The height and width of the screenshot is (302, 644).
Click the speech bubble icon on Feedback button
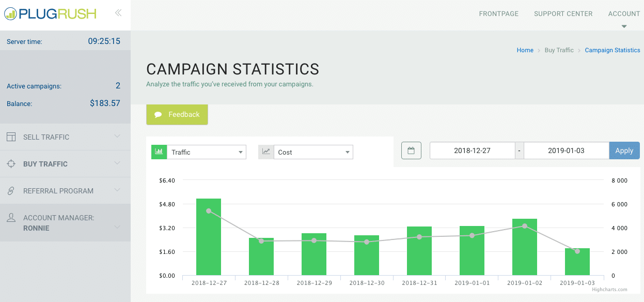coord(159,114)
